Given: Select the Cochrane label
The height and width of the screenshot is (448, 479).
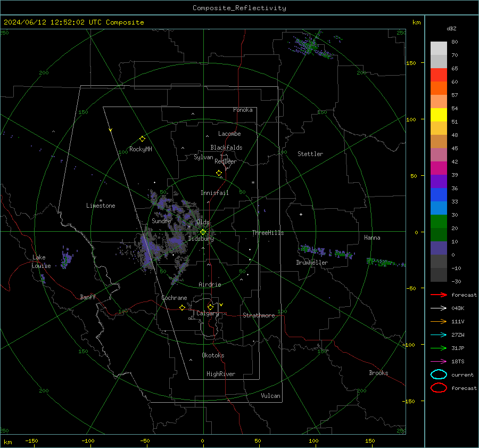Looking at the screenshot, I should [174, 298].
